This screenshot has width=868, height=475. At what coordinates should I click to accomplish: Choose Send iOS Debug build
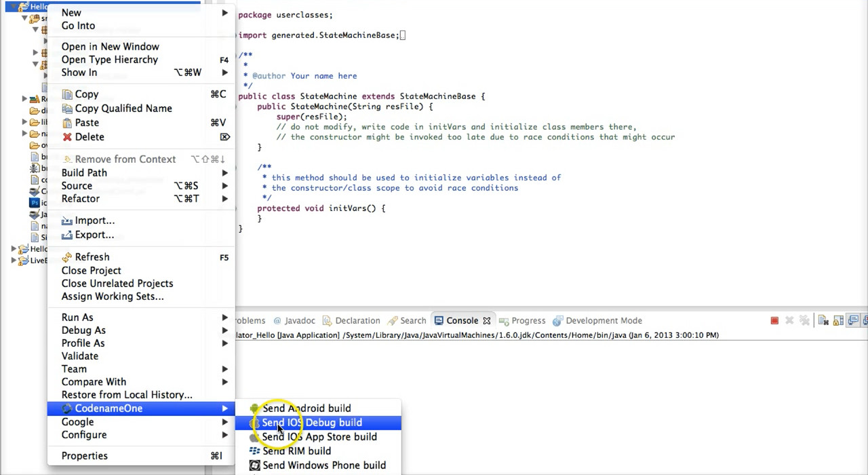point(318,423)
